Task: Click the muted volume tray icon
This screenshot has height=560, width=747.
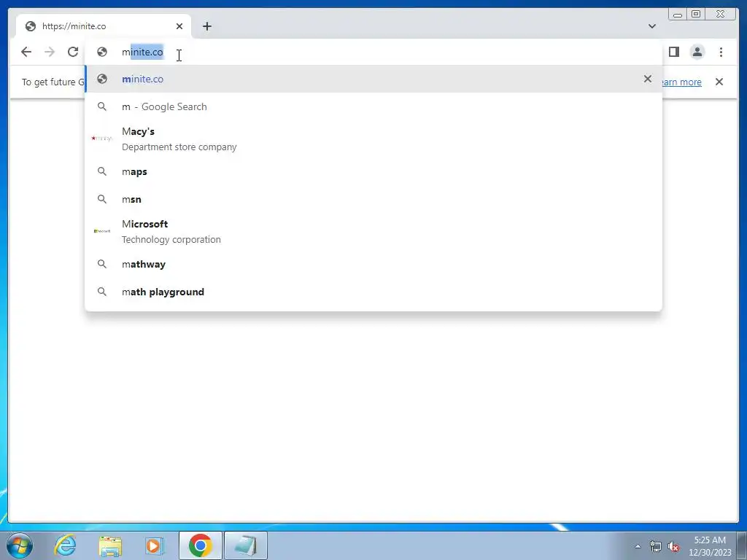Action: pos(673,546)
